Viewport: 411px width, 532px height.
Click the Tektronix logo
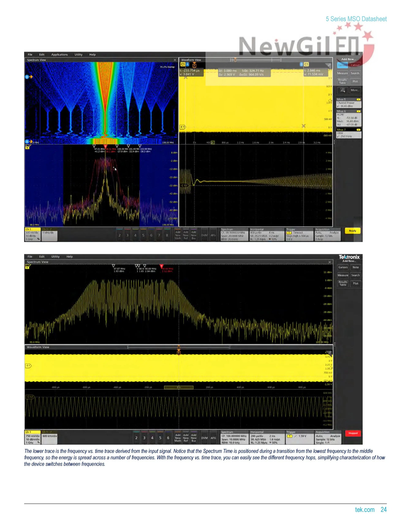349,257
